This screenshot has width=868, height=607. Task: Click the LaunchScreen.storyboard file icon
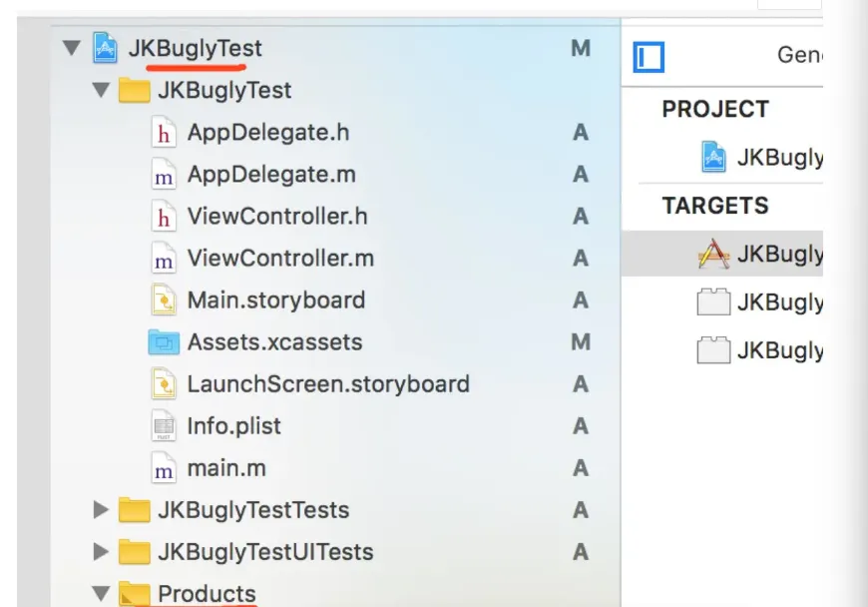[x=164, y=384]
